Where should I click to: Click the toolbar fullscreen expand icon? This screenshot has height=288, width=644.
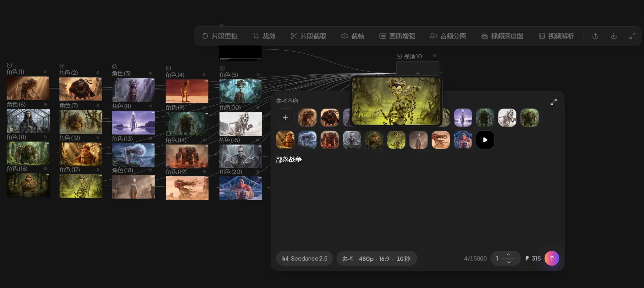click(632, 36)
